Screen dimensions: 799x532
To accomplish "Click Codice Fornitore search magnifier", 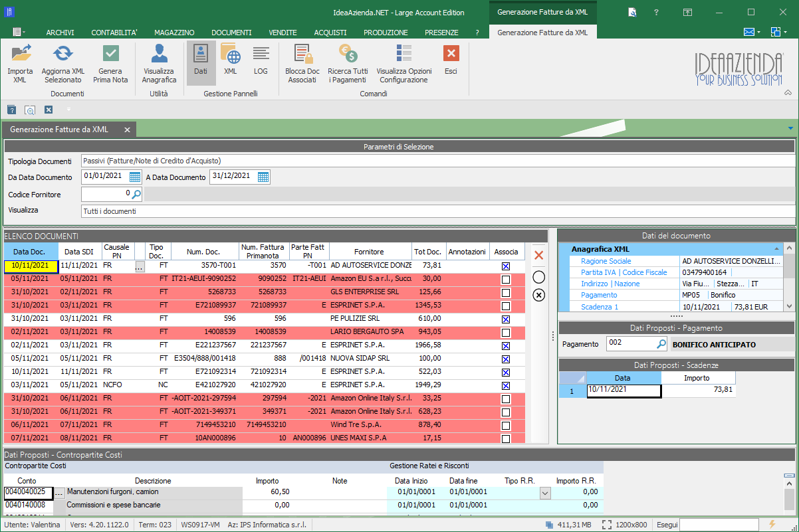I will pyautogui.click(x=136, y=194).
